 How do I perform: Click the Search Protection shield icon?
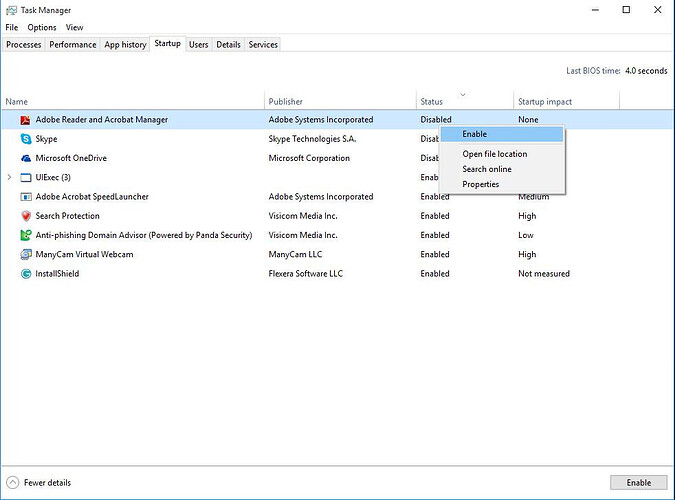coord(26,216)
